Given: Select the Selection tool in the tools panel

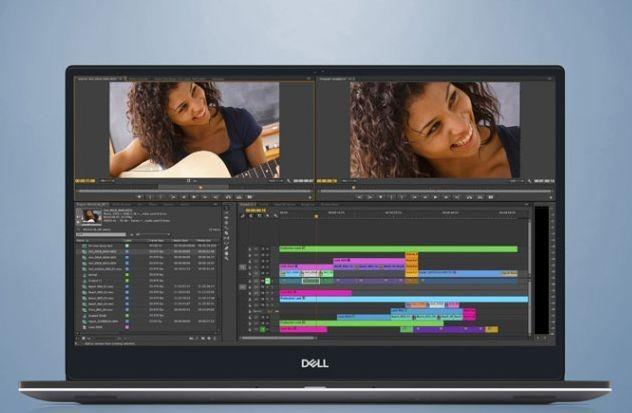Looking at the screenshot, I should (x=227, y=208).
